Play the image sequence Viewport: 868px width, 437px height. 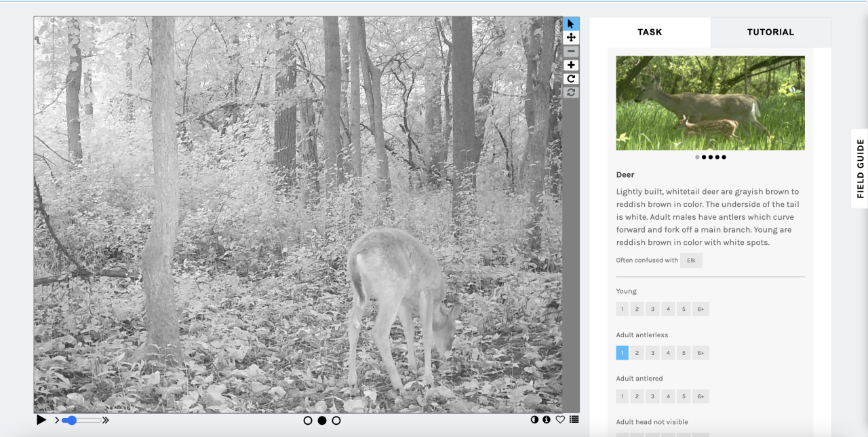[41, 420]
